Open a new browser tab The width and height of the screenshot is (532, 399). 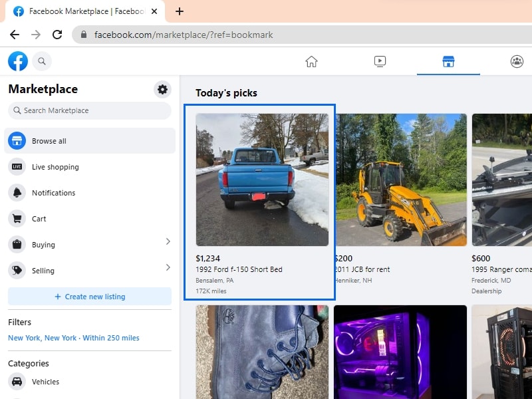pos(180,11)
